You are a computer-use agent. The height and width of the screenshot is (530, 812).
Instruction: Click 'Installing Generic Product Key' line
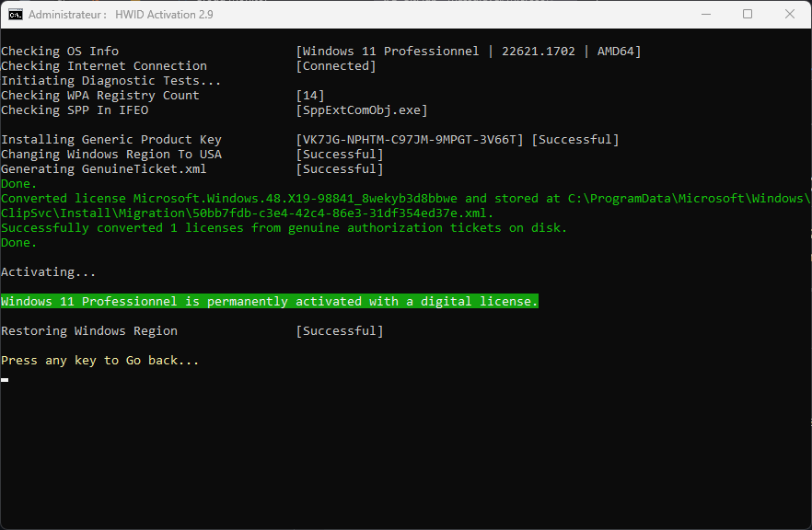[111, 140]
